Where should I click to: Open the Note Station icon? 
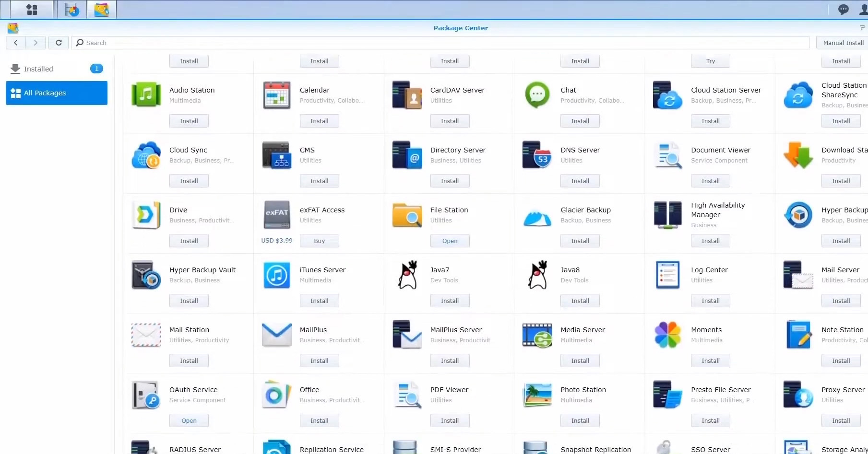[798, 334]
